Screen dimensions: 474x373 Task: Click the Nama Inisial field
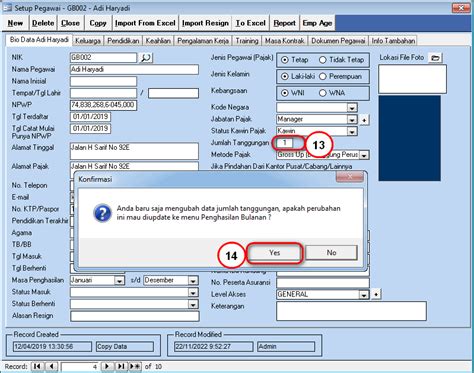point(103,81)
